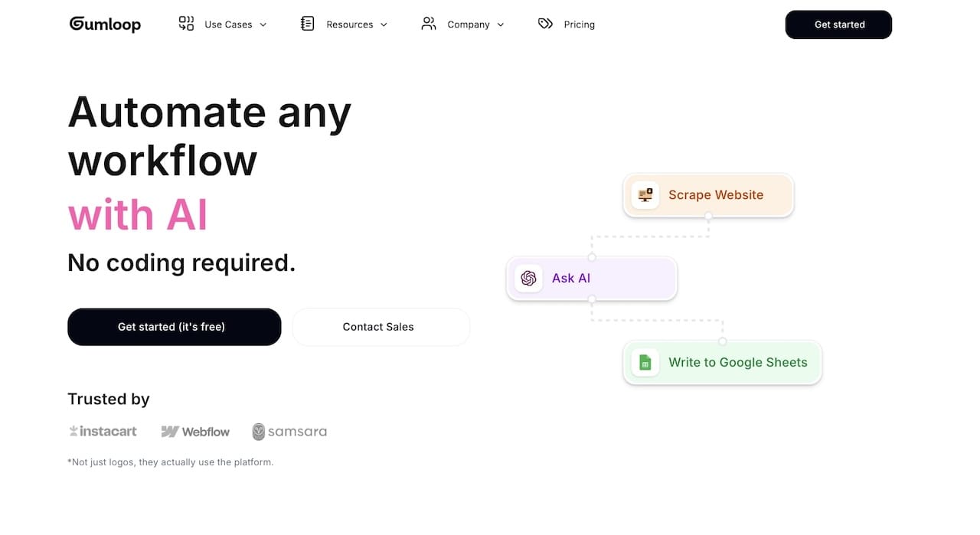Select the Write to Google Sheets node
The height and width of the screenshot is (535, 980).
click(722, 362)
